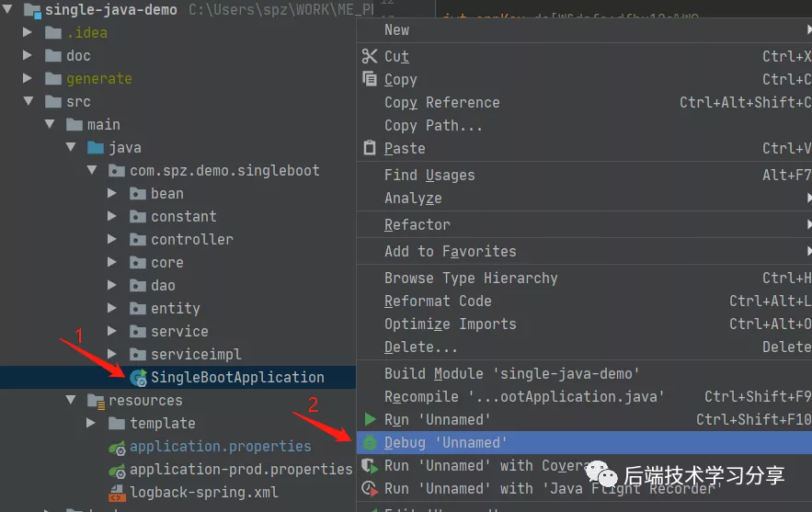Expand the generate folder arrow
Screen dimensions: 812x512
(28, 77)
